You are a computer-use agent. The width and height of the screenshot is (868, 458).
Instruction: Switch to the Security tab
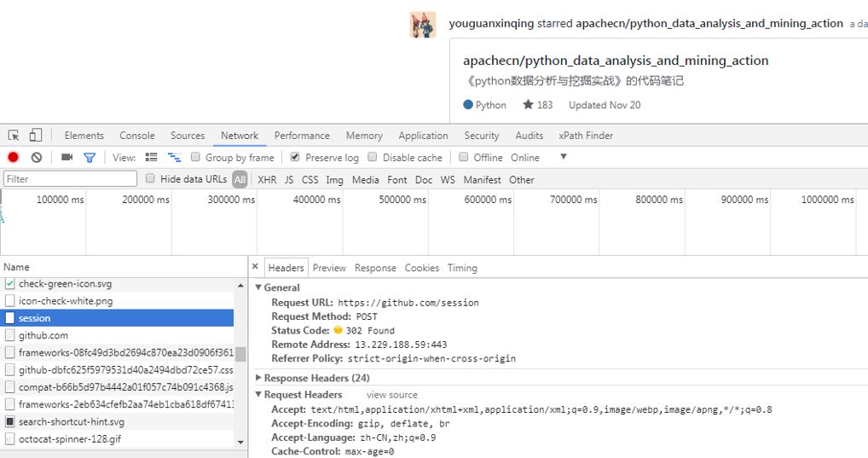point(482,136)
